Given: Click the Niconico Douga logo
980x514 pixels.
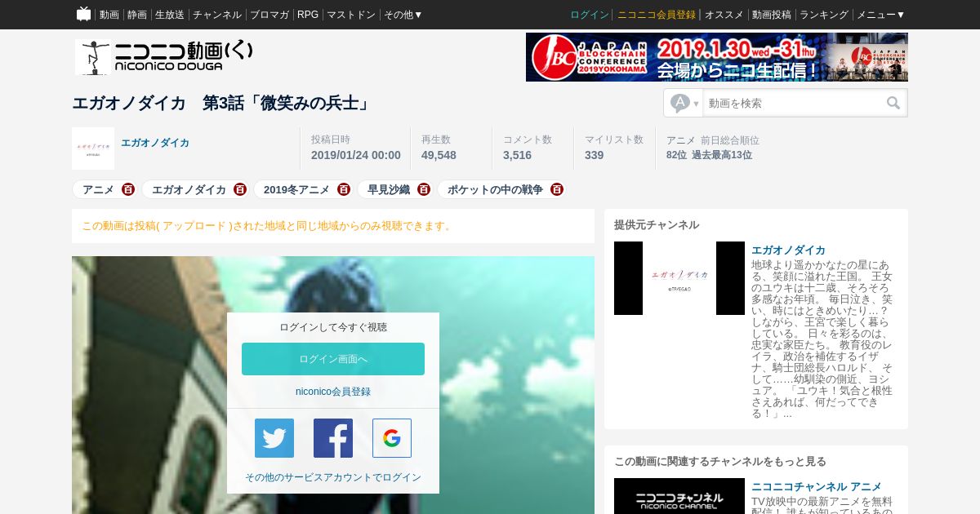Looking at the screenshot, I should [164, 56].
